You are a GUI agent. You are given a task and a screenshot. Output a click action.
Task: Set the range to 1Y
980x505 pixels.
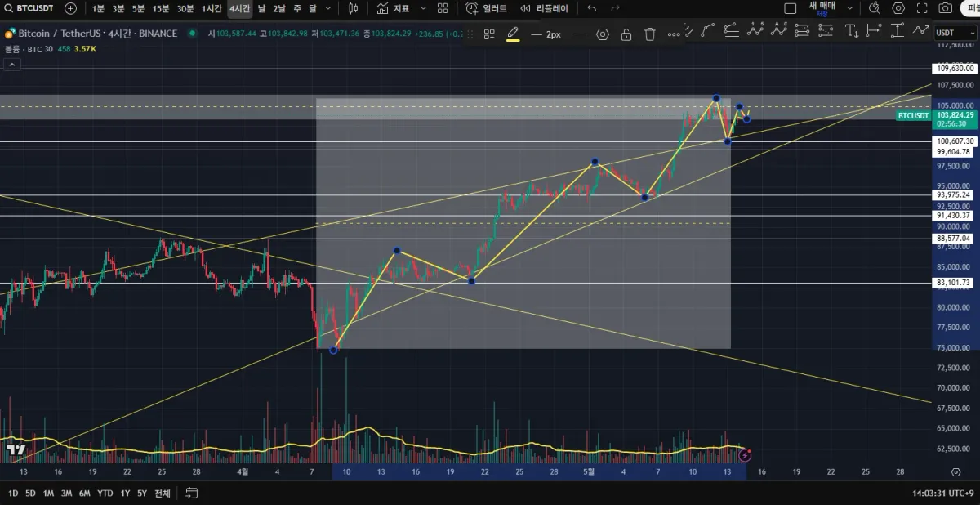(x=125, y=493)
